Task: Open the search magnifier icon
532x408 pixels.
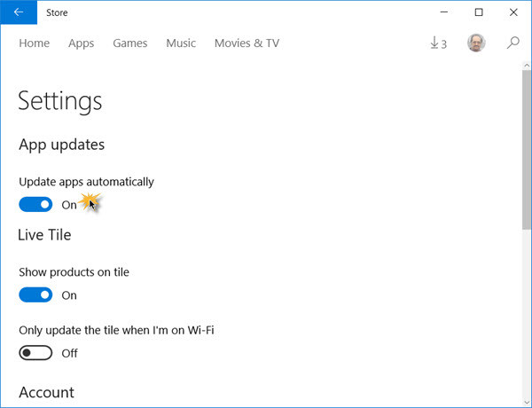Action: click(513, 43)
